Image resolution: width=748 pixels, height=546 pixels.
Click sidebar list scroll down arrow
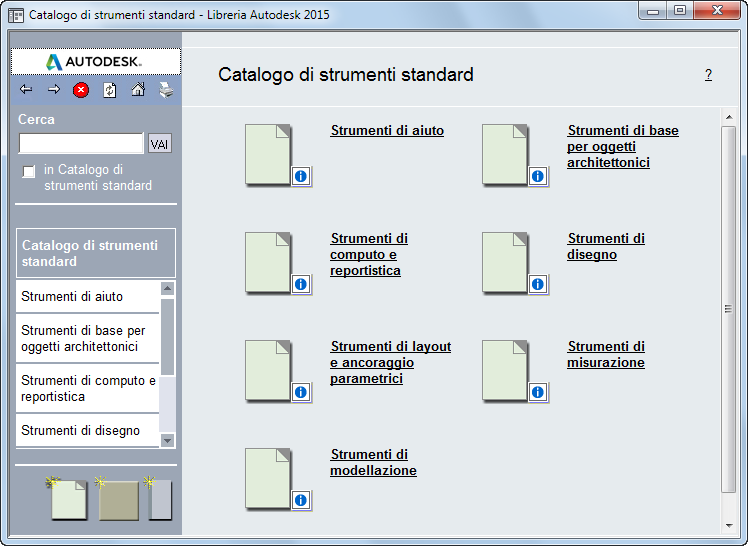point(167,440)
